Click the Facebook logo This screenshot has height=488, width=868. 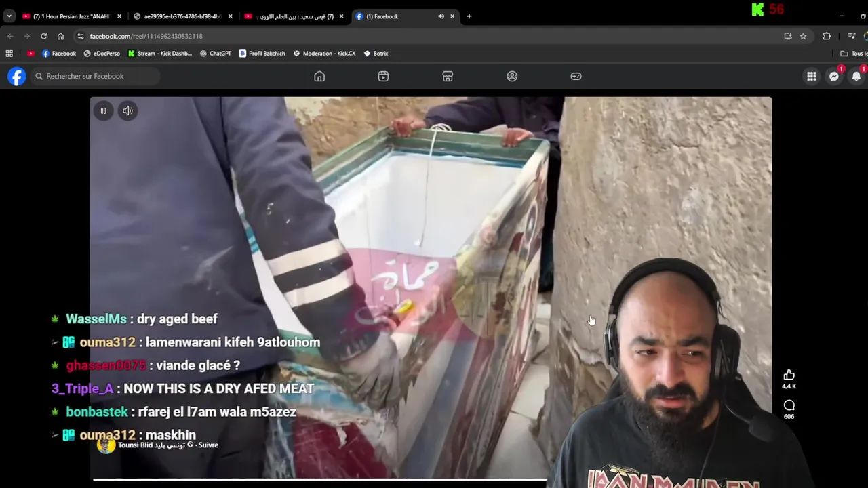pos(17,77)
